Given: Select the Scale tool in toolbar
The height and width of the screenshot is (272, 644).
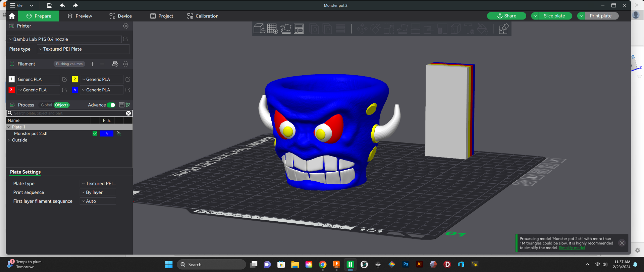Looking at the screenshot, I should pos(389,29).
